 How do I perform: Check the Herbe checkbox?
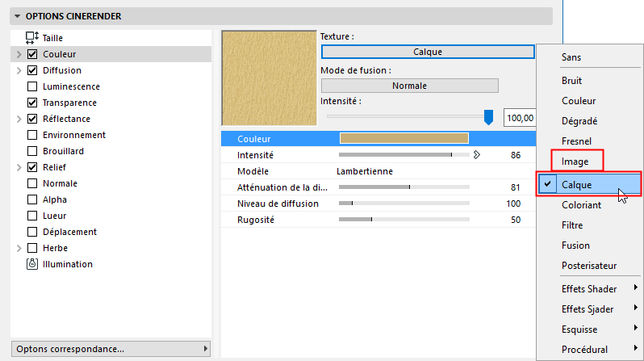(x=32, y=248)
